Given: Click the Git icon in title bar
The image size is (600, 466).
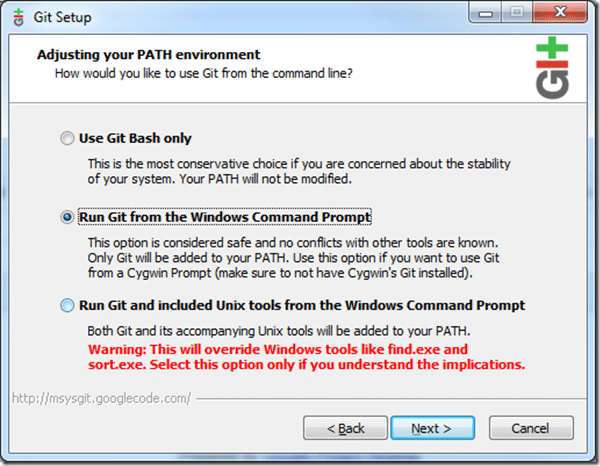Looking at the screenshot, I should pos(18,18).
